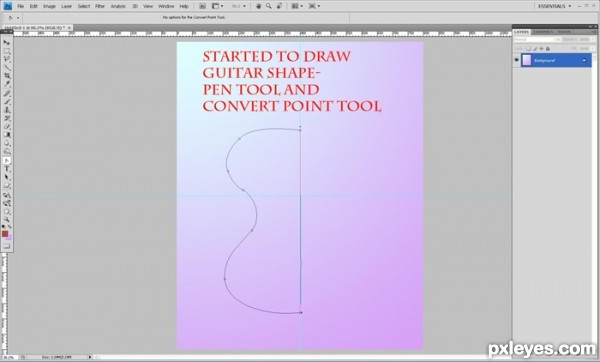The height and width of the screenshot is (362, 600).
Task: Select the Move tool
Action: (x=7, y=42)
